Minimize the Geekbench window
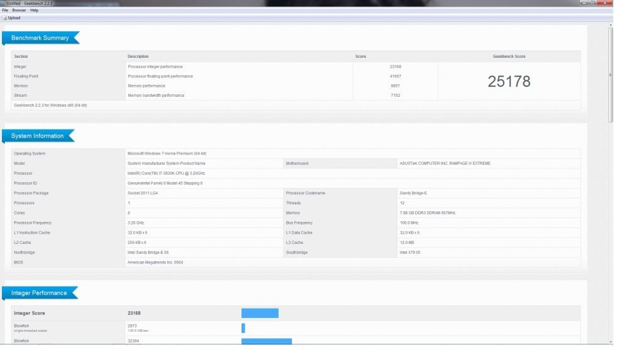Screen dimensions: 644x362 [x=584, y=3]
